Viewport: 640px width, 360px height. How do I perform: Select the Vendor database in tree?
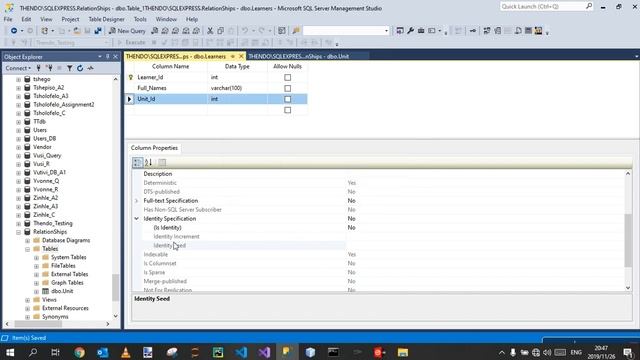point(42,147)
